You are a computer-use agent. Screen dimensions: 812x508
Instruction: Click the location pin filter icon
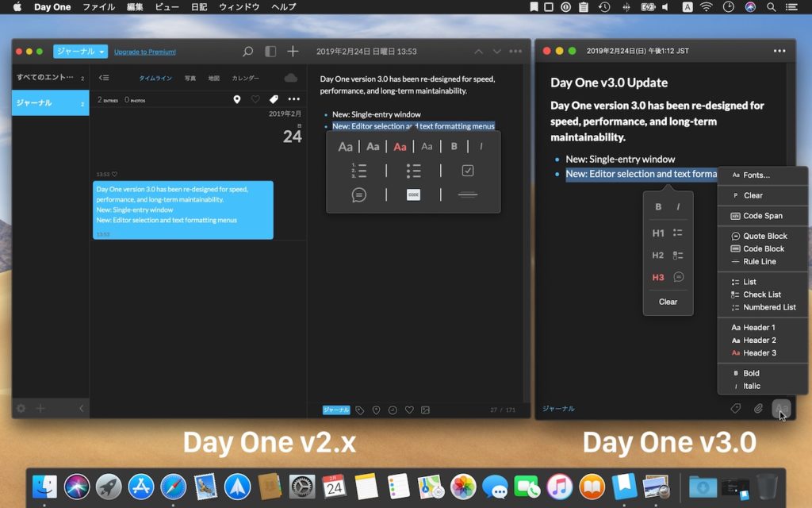(x=236, y=99)
